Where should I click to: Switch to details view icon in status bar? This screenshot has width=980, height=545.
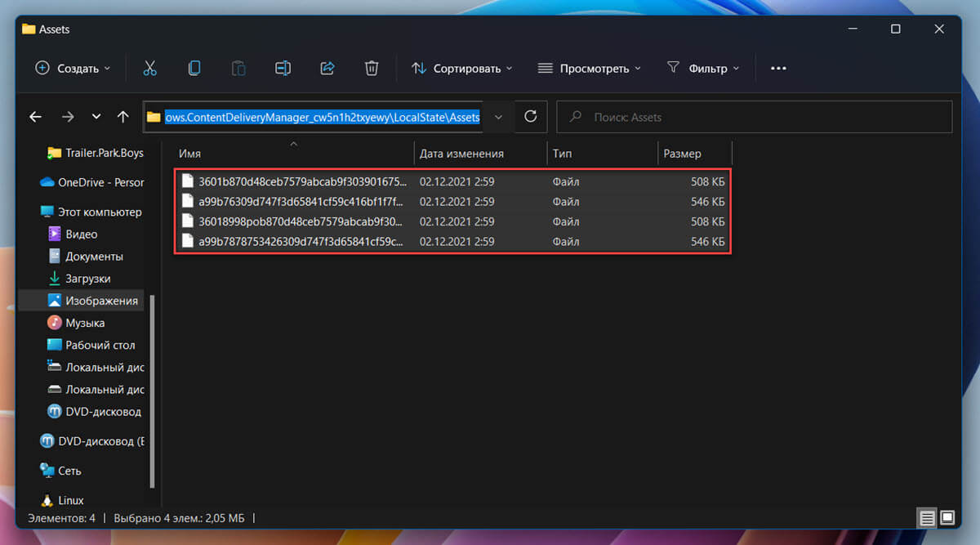(x=926, y=518)
